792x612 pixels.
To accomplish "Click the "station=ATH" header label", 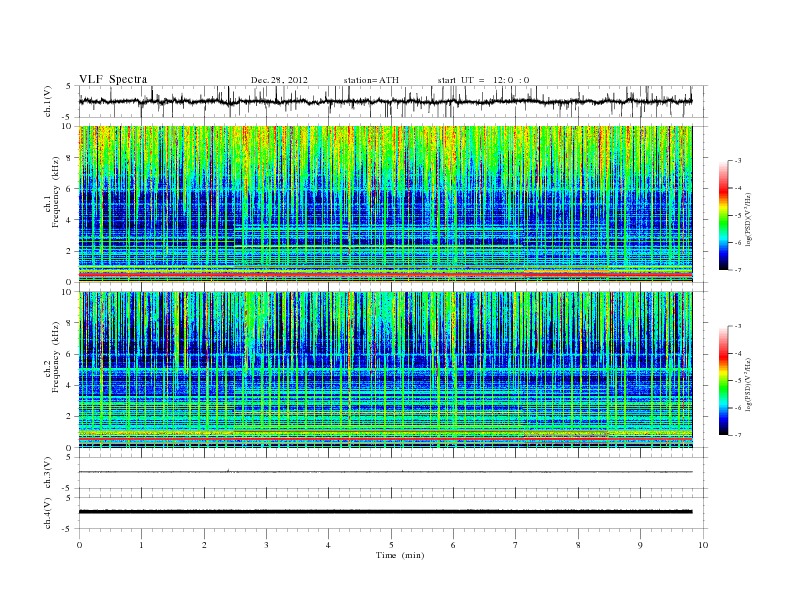I will (x=371, y=80).
